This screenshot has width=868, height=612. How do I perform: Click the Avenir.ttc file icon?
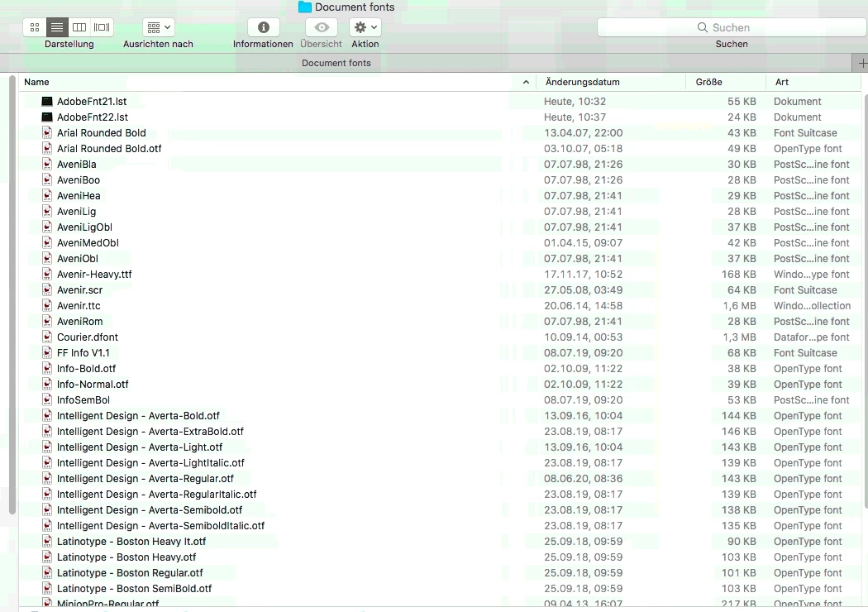click(47, 305)
